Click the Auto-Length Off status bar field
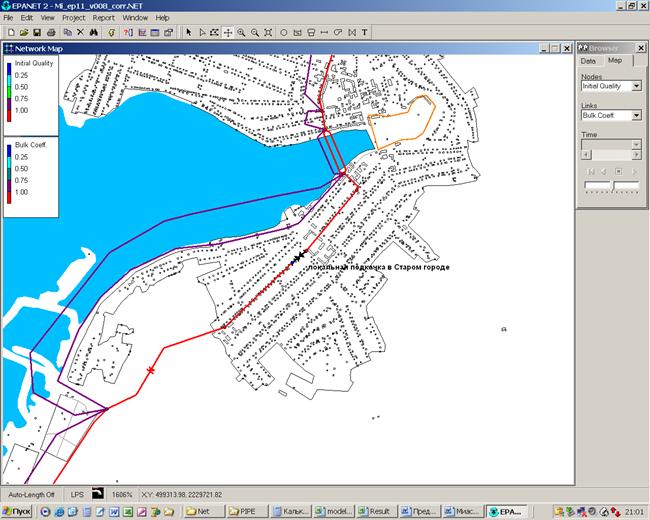 coord(30,494)
